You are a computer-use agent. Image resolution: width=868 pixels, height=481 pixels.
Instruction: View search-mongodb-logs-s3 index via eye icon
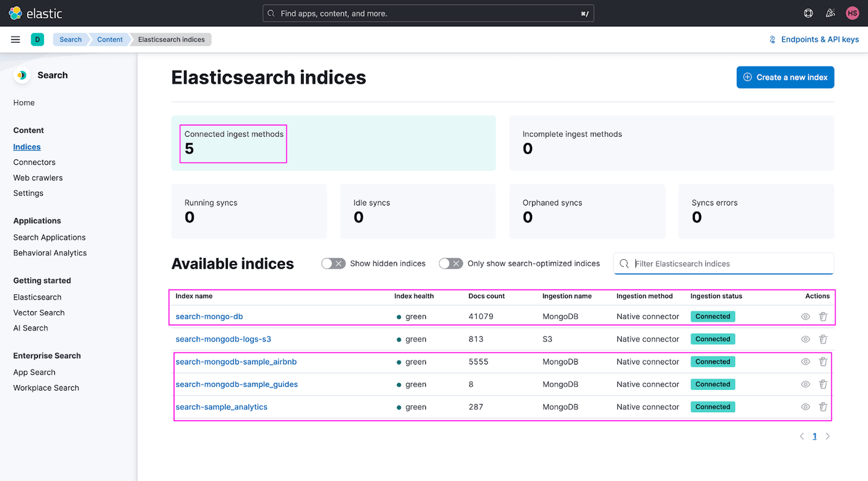tap(805, 339)
